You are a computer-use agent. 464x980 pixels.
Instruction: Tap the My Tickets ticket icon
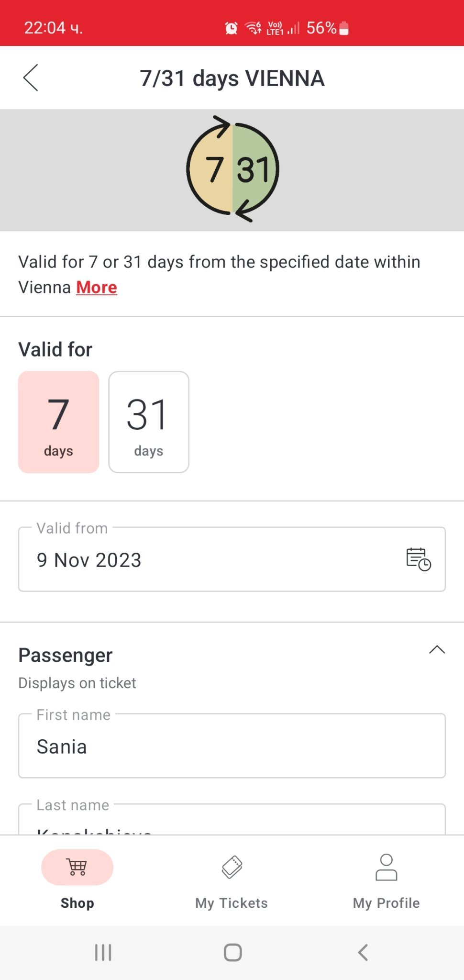click(x=232, y=867)
